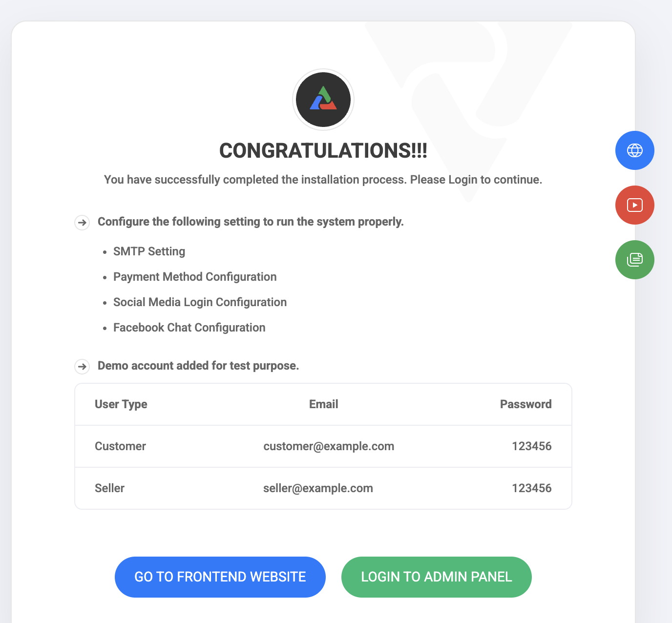Select Social Media Login Configuration item
The width and height of the screenshot is (672, 623).
click(x=200, y=302)
